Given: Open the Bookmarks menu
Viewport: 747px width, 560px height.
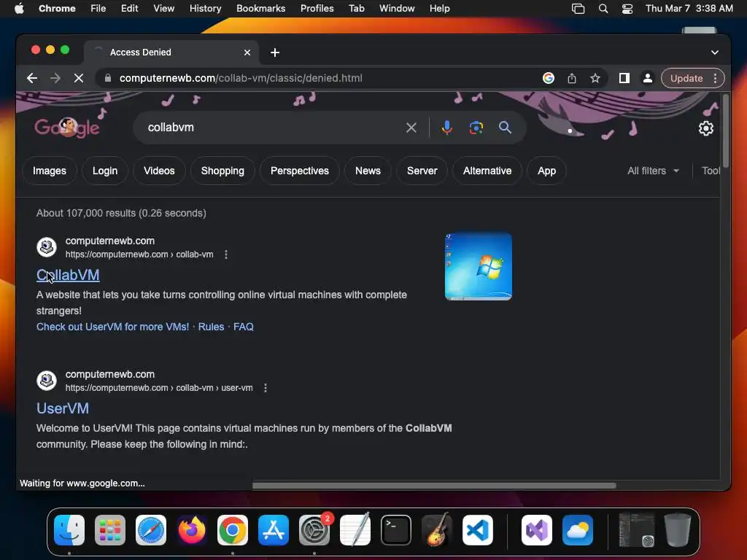Looking at the screenshot, I should click(260, 9).
